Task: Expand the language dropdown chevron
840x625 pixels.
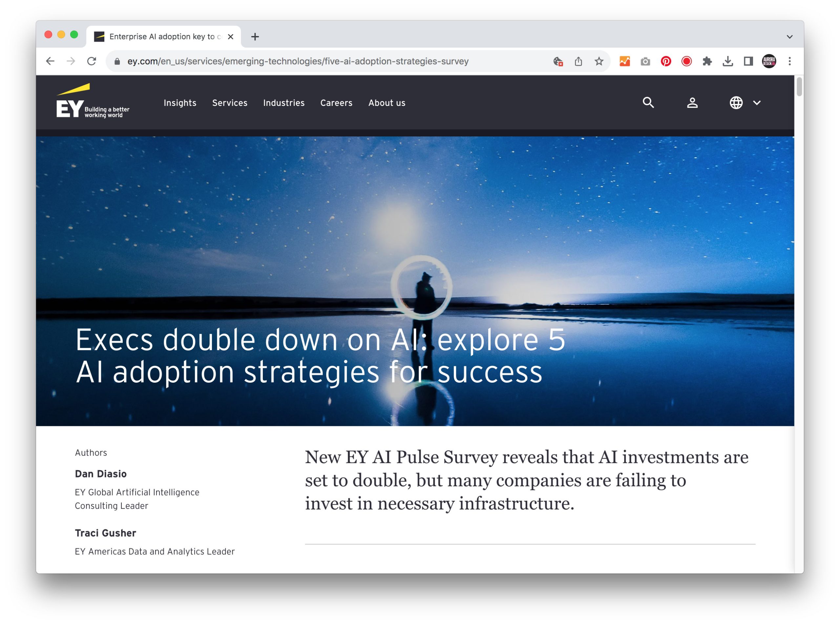Action: coord(757,103)
